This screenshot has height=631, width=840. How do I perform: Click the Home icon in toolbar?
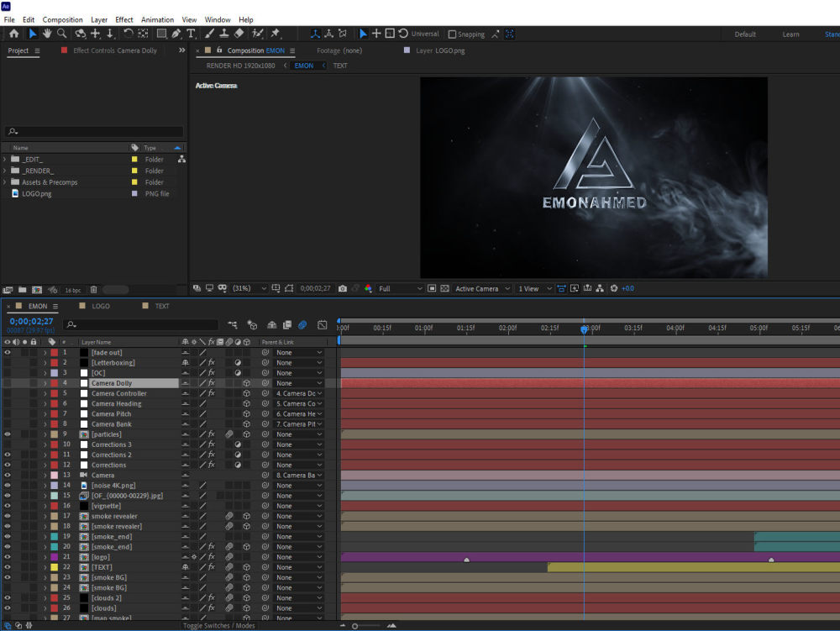click(14, 34)
